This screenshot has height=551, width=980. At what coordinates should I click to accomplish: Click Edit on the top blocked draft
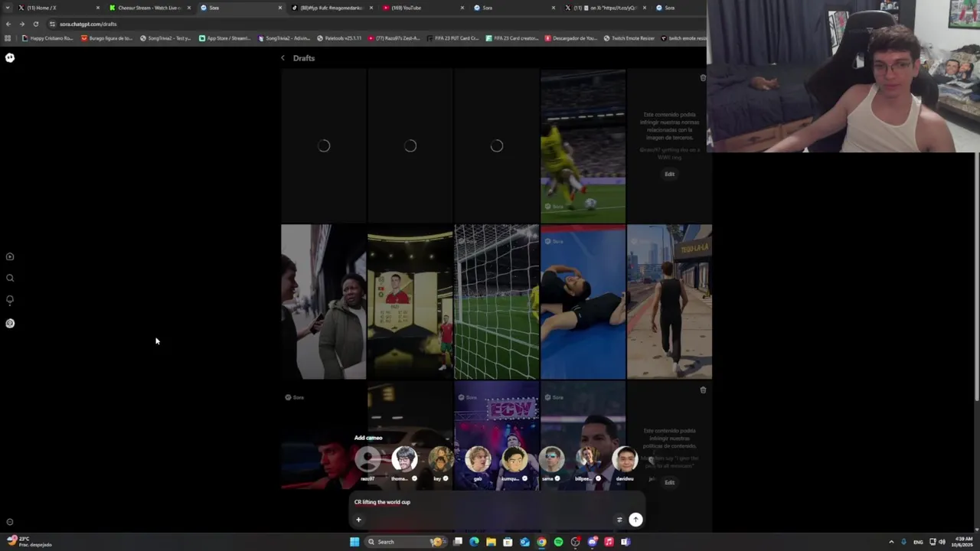click(x=670, y=174)
